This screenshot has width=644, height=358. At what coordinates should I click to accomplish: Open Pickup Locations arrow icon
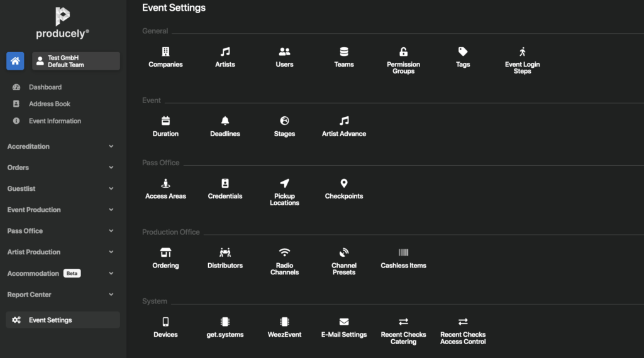point(284,183)
